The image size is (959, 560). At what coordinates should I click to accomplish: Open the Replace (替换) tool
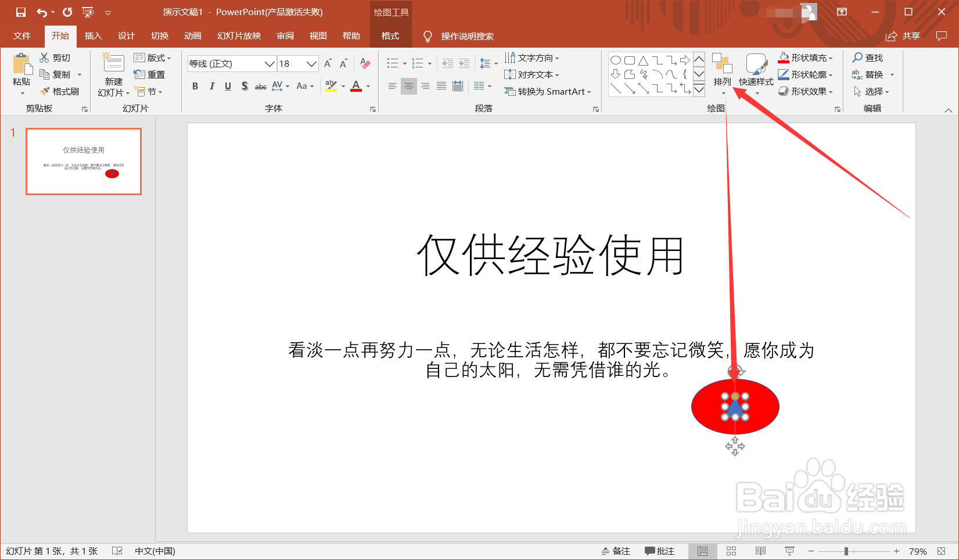[875, 74]
